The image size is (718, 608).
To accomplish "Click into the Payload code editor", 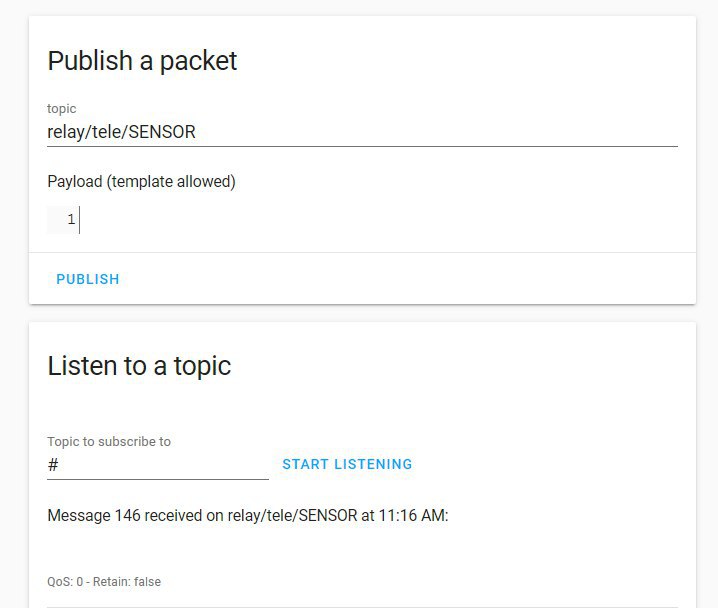I will [362, 220].
